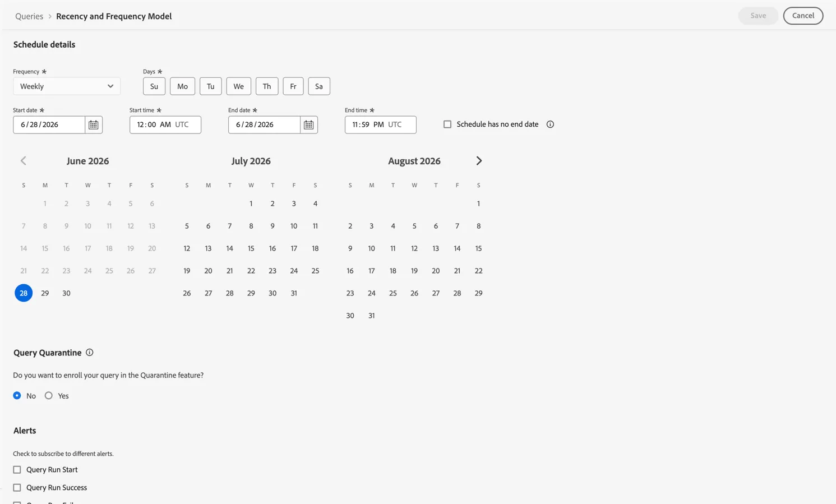
Task: Click the Queries breadcrumb link
Action: [29, 16]
